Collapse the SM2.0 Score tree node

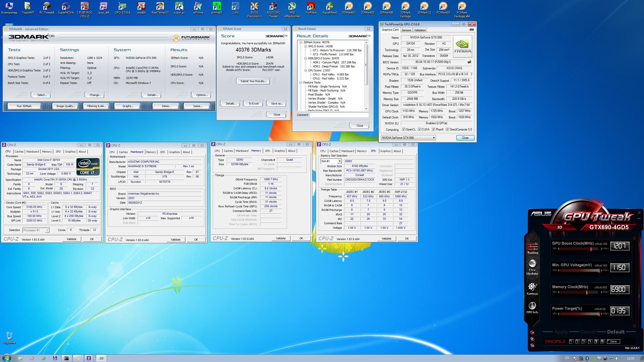(305, 46)
